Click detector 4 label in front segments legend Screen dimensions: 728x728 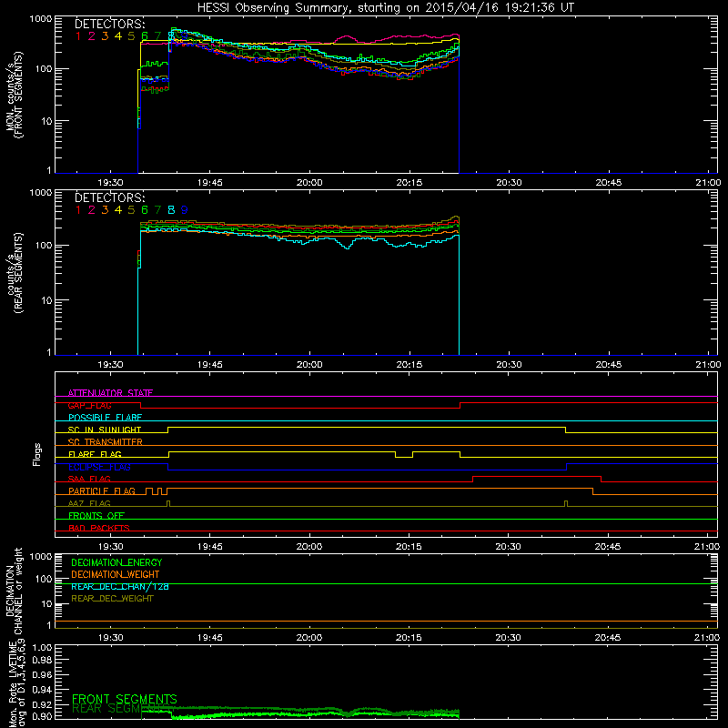coord(118,36)
